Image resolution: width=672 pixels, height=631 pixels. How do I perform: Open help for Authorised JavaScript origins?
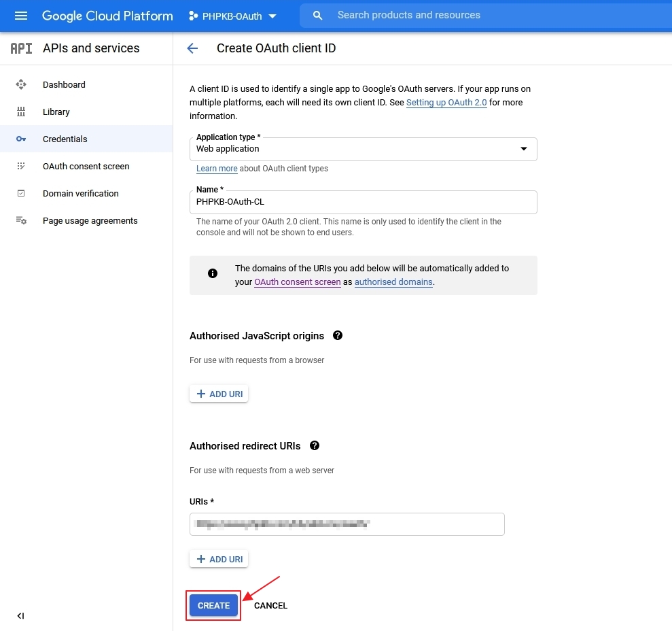pyautogui.click(x=337, y=335)
